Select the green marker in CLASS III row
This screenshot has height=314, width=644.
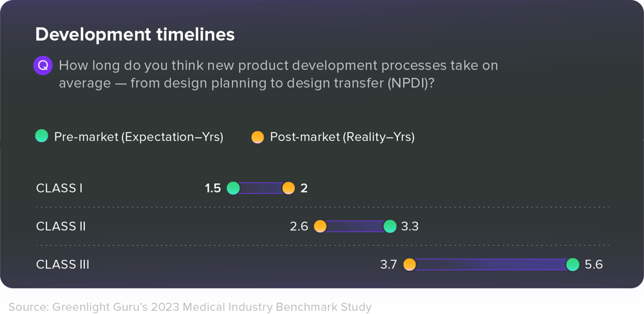tap(573, 264)
